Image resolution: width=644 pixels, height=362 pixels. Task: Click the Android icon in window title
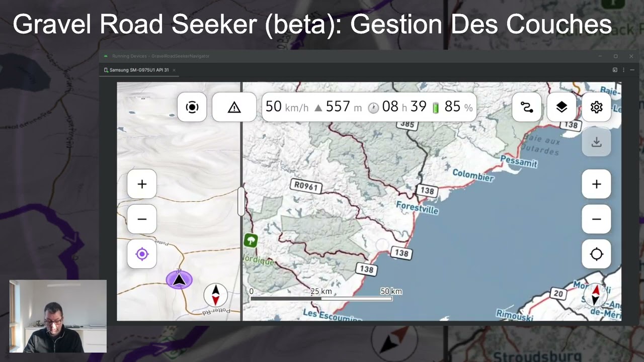click(106, 56)
